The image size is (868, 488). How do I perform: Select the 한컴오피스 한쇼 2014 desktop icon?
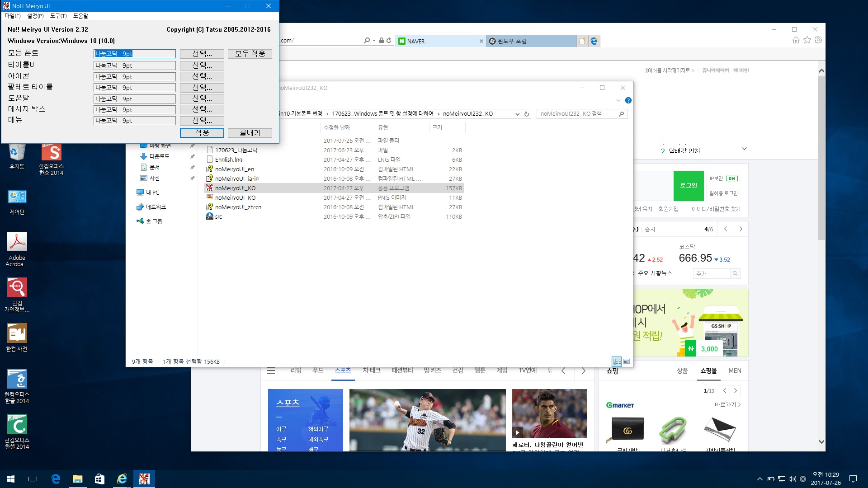(x=51, y=159)
